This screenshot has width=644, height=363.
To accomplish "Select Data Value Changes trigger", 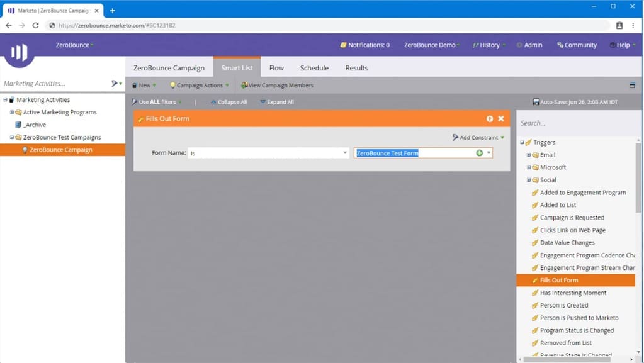I will click(x=567, y=243).
